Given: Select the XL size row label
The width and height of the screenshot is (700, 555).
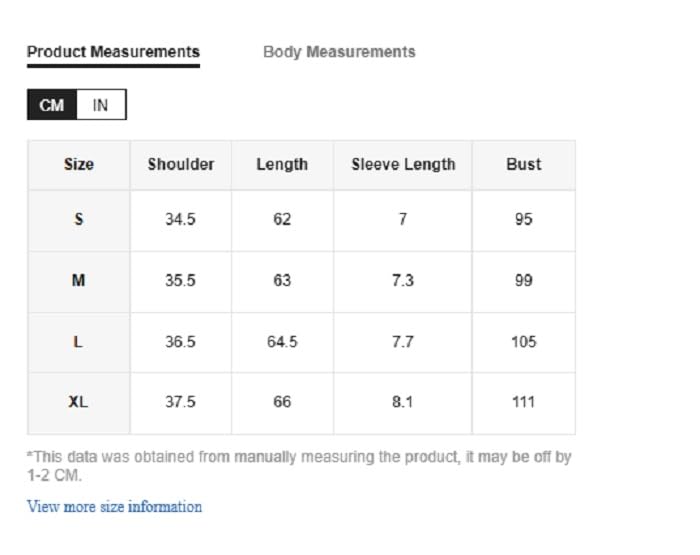Looking at the screenshot, I should (79, 402).
